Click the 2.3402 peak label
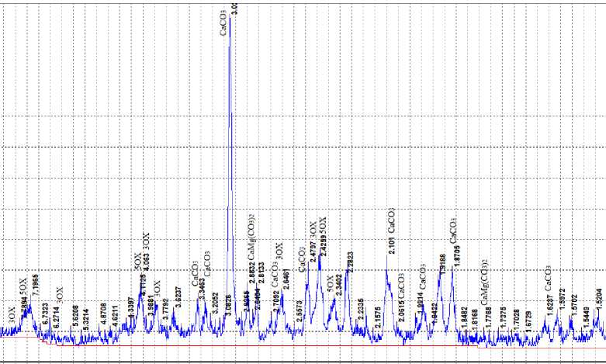Screen dimensions: 606x364 point(338,285)
